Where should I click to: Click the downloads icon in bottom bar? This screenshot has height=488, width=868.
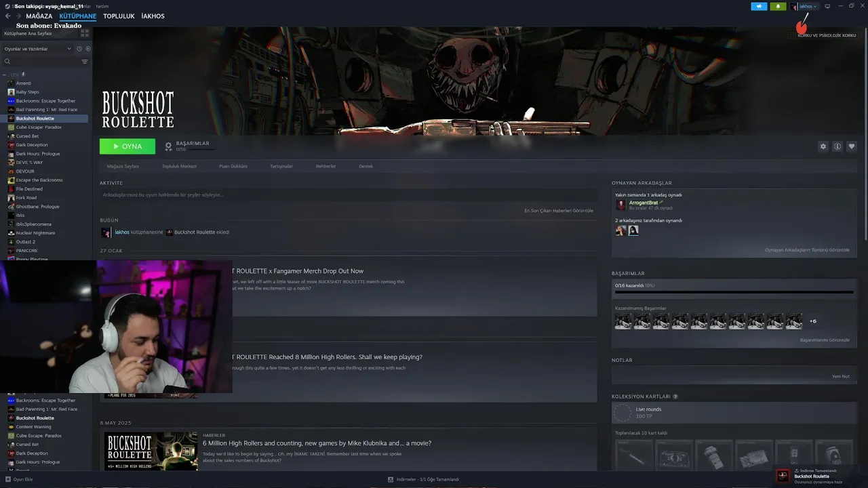(392, 479)
